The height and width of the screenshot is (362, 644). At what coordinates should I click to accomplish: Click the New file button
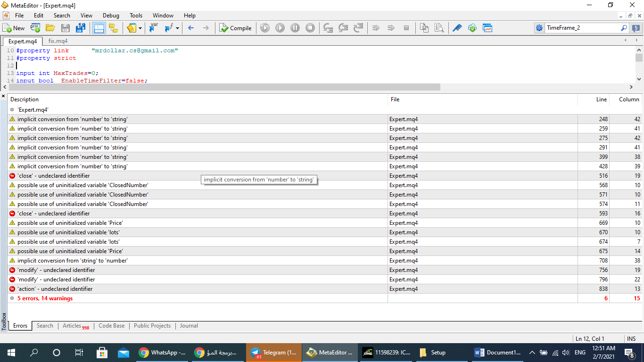click(14, 28)
